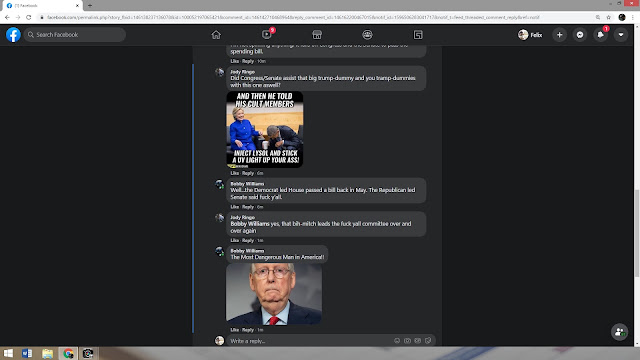Click the address bar URL
640x360 pixels.
(x=293, y=17)
